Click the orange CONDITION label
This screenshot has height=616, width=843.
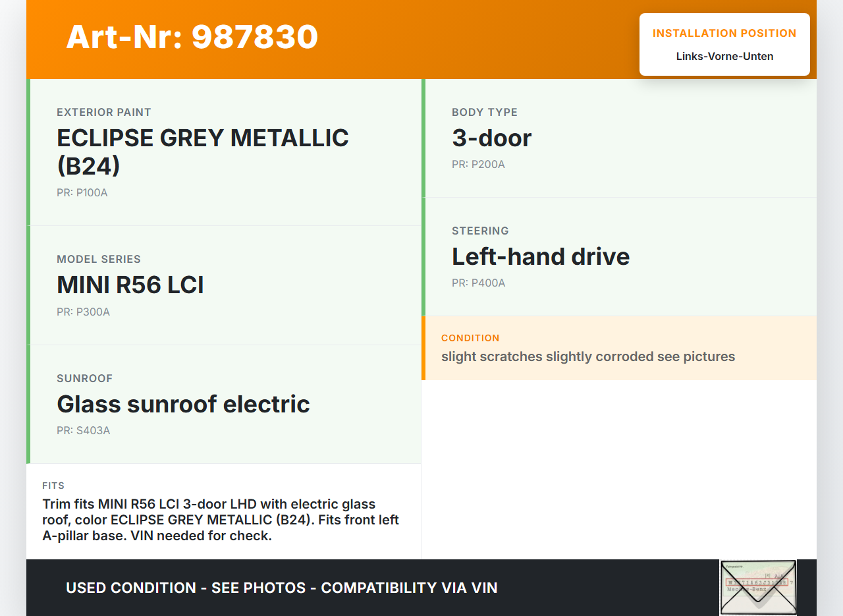click(x=470, y=338)
